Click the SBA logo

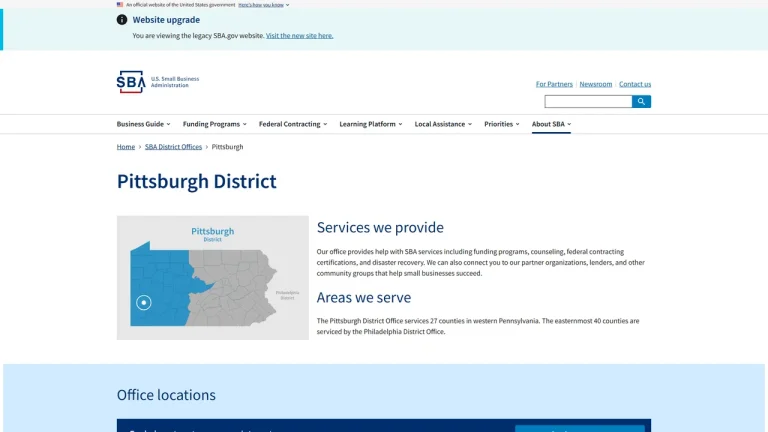(131, 82)
